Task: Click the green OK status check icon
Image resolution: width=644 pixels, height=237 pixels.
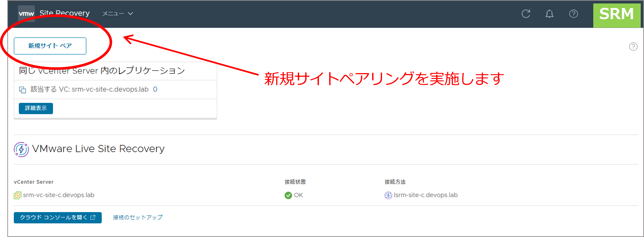Action: (288, 195)
